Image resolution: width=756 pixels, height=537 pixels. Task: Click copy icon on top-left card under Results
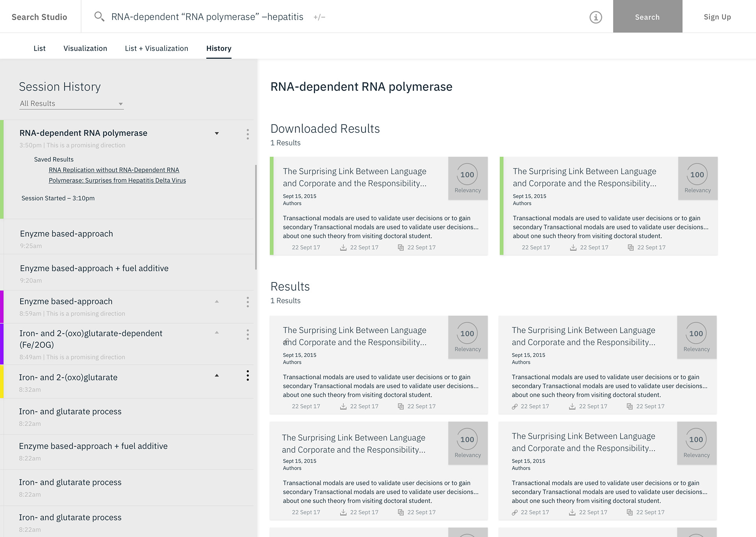coord(401,406)
